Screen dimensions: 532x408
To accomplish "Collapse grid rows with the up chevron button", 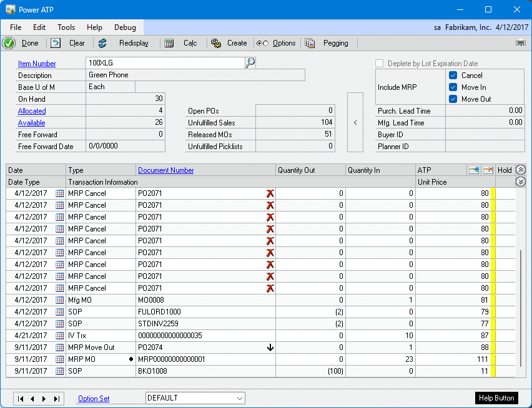I will [x=521, y=170].
